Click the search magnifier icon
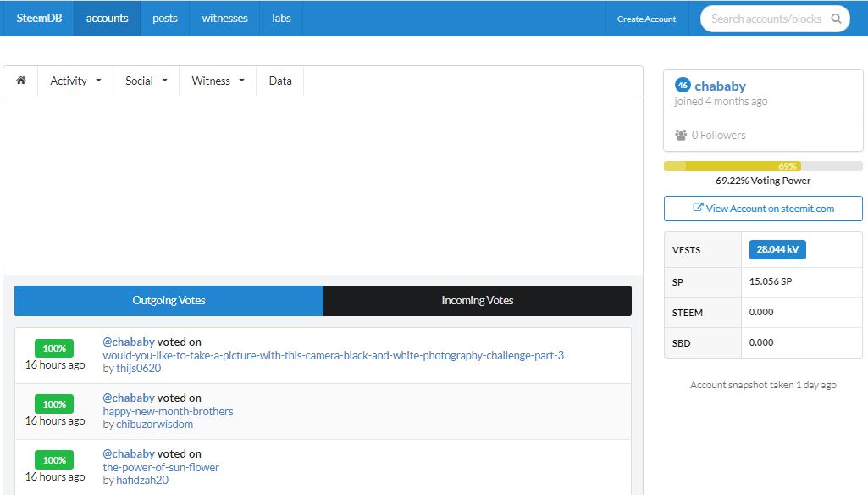The image size is (868, 495). pyautogui.click(x=836, y=19)
